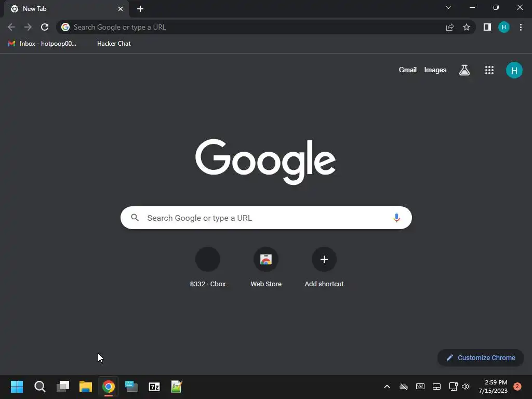Open the Inbox Gmail bookmark
Viewport: 532px width, 399px height.
[x=42, y=44]
